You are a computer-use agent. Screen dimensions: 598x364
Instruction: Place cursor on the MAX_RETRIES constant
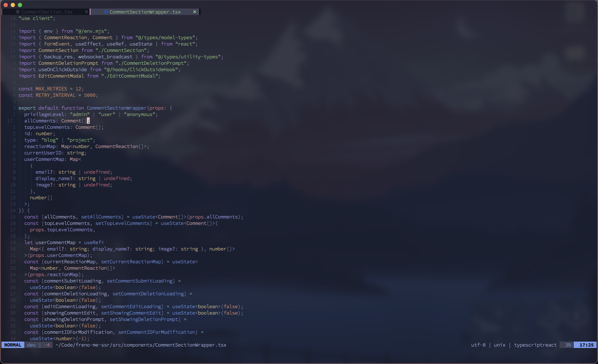coord(51,89)
